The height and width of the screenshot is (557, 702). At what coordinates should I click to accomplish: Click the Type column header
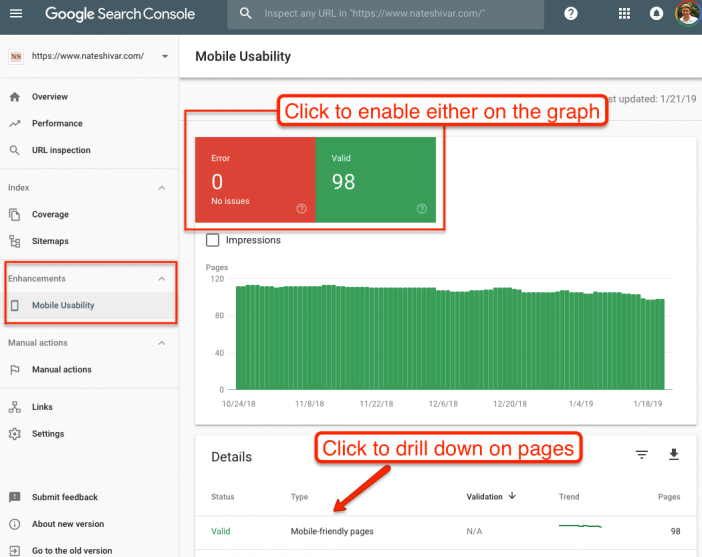click(299, 497)
